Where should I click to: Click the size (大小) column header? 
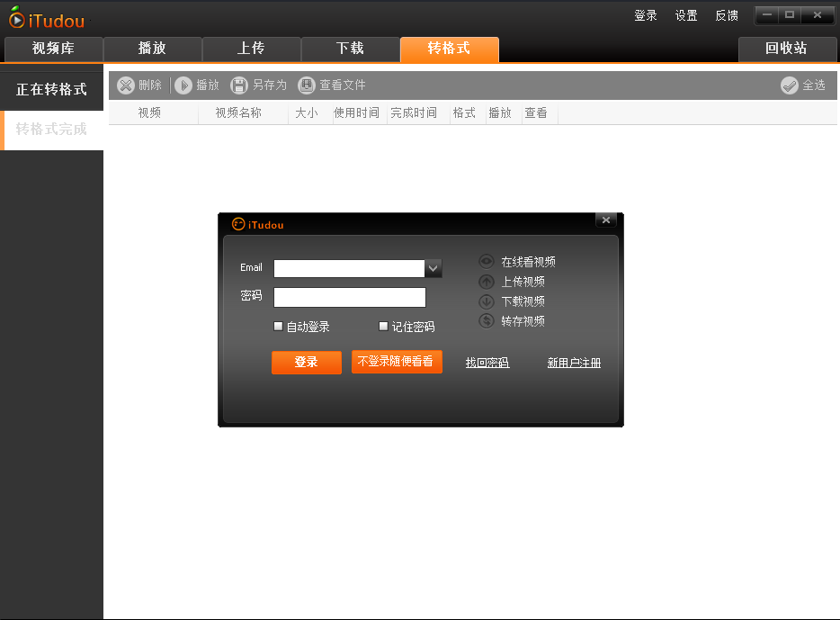(307, 113)
